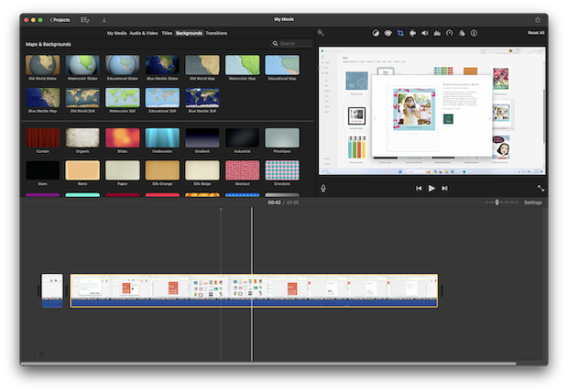Play the movie in the viewer

click(431, 188)
